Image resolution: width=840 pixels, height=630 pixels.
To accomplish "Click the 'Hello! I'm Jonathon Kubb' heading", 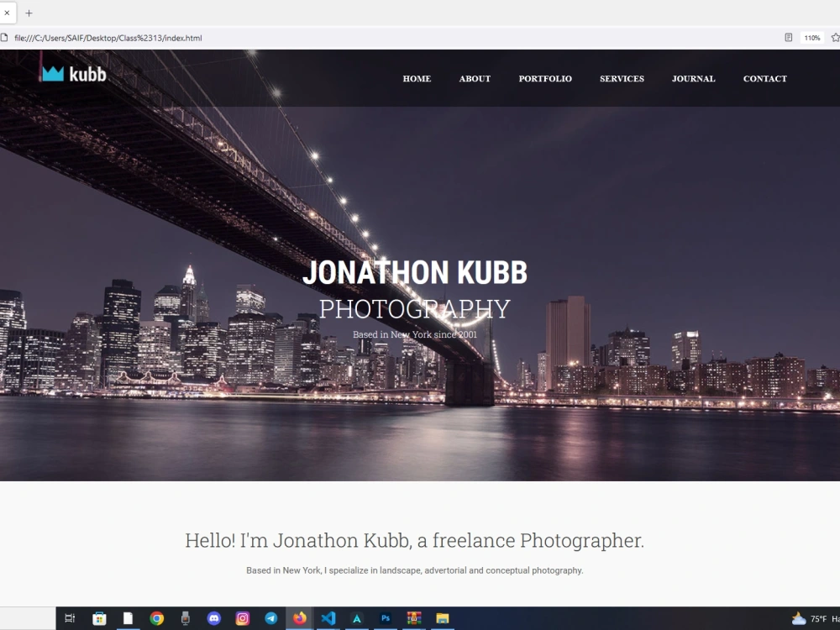I will (415, 540).
